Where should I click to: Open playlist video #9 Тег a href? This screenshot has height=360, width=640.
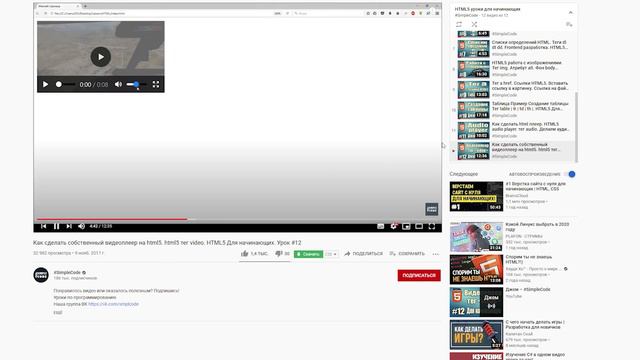click(513, 89)
